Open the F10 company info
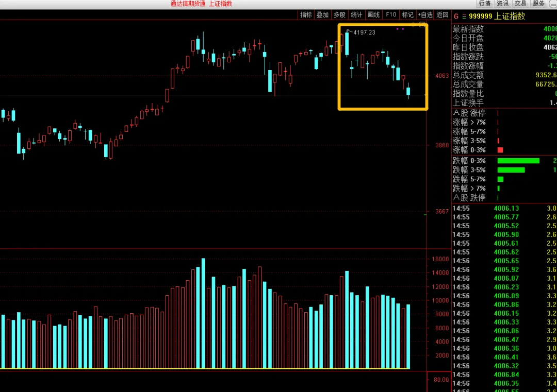Screen dimensions: 557x392 point(391,14)
